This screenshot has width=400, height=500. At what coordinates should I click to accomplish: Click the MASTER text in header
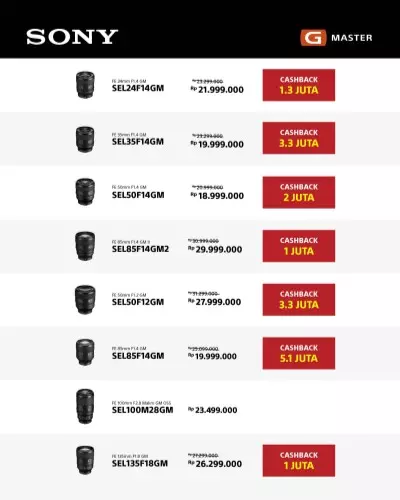click(x=352, y=38)
